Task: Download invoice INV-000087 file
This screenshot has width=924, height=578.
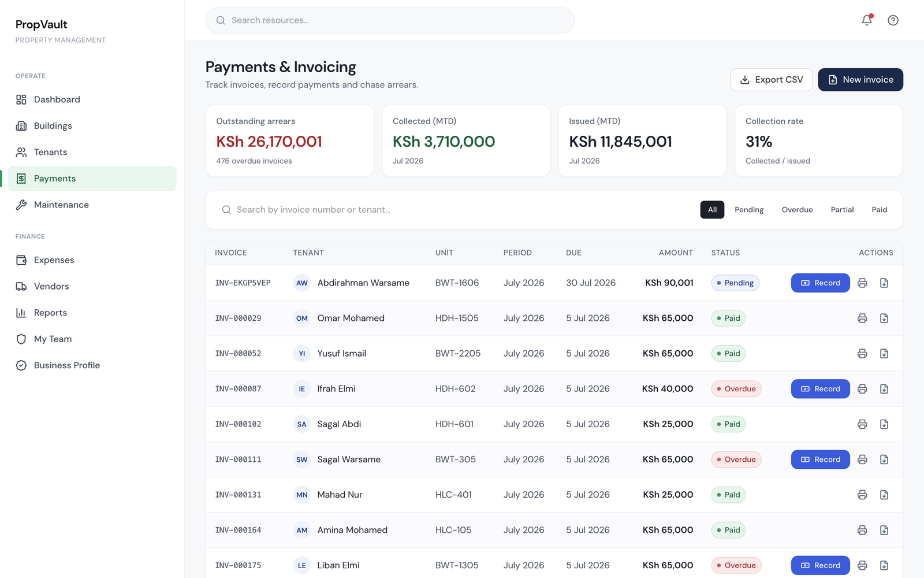Action: click(x=884, y=389)
